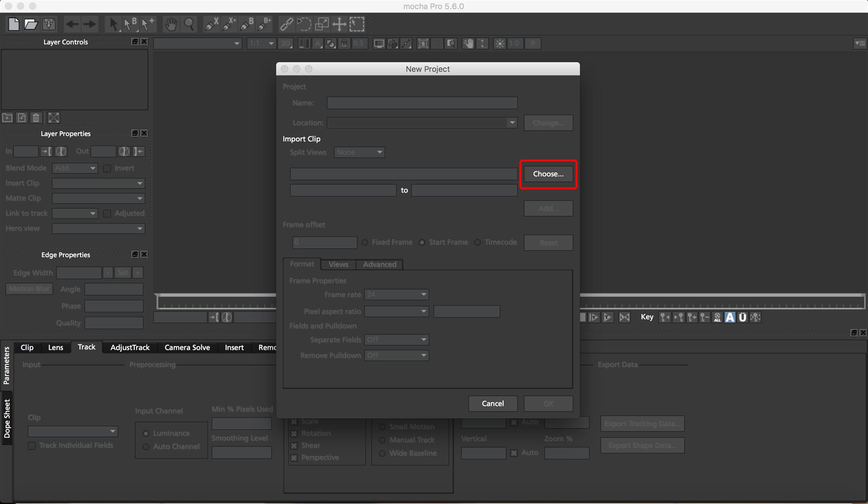Select the plain arrow Pick tool
The image size is (868, 504).
pos(113,24)
